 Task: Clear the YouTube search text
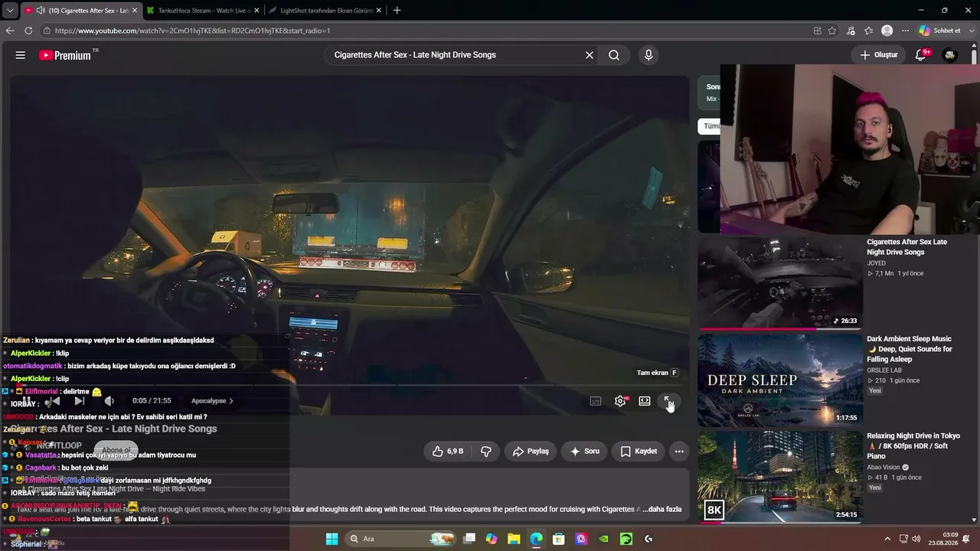[590, 55]
